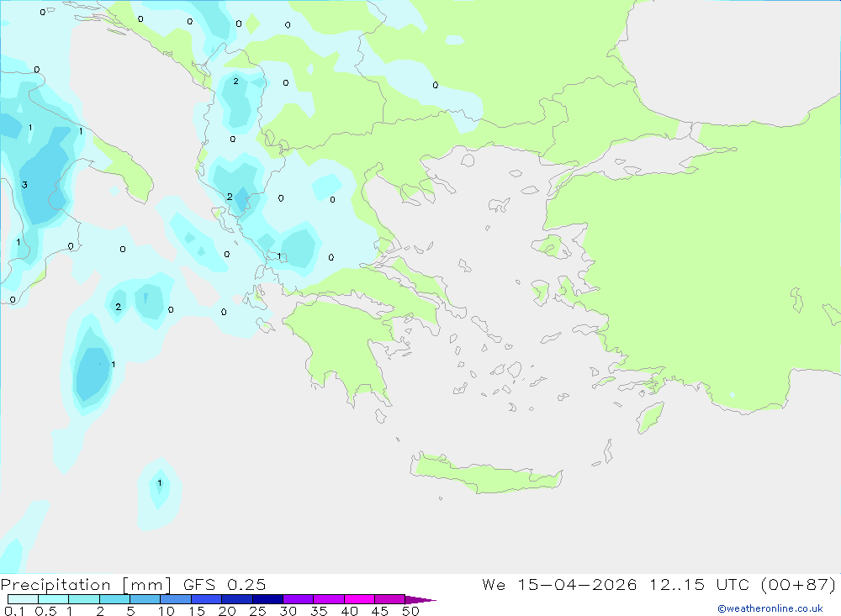Click the 0.5–1 mm legend color swatch
This screenshot has width=841, height=616.
(x=53, y=599)
